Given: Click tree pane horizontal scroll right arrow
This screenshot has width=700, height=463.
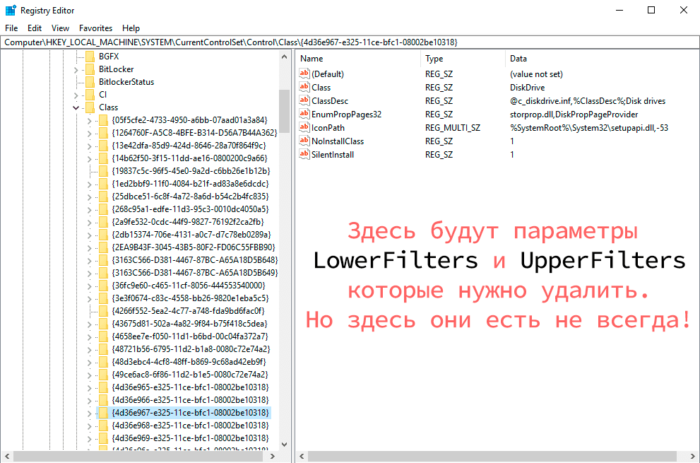Looking at the screenshot, I should [273, 456].
